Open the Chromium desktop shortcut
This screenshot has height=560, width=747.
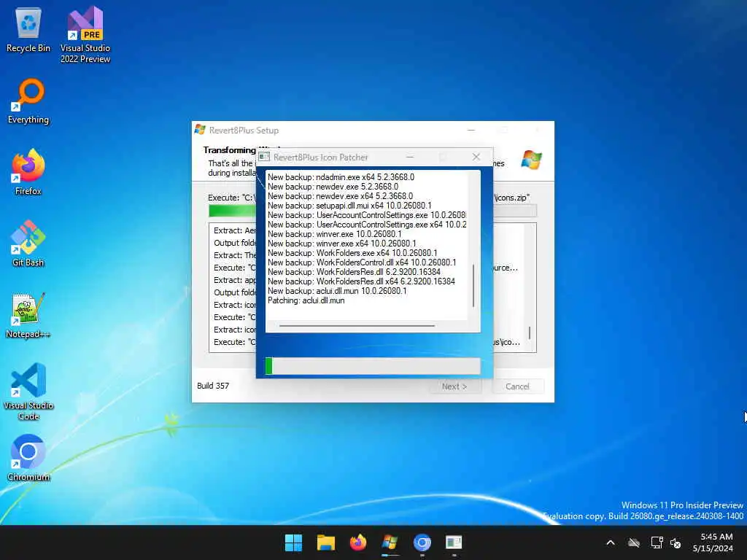[28, 458]
